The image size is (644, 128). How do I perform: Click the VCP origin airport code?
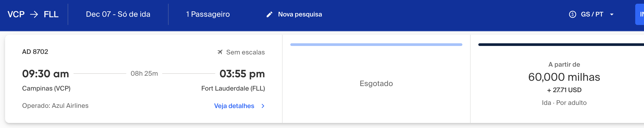(x=16, y=14)
